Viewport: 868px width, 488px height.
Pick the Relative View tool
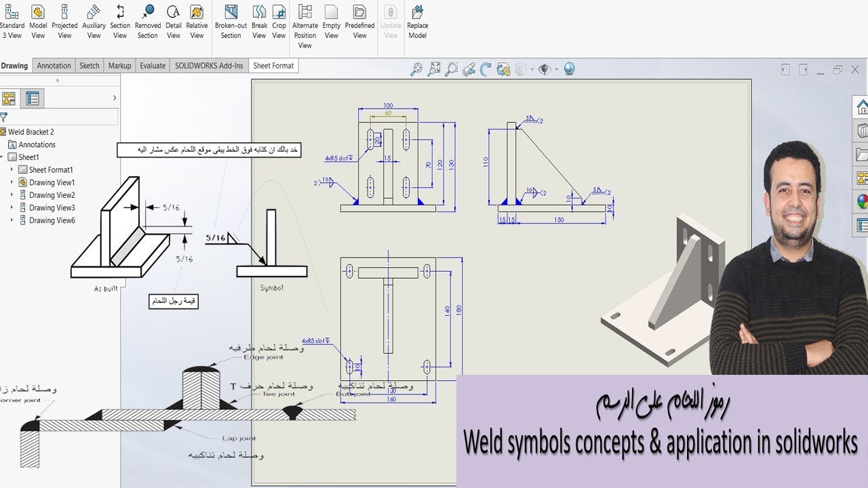(x=197, y=21)
